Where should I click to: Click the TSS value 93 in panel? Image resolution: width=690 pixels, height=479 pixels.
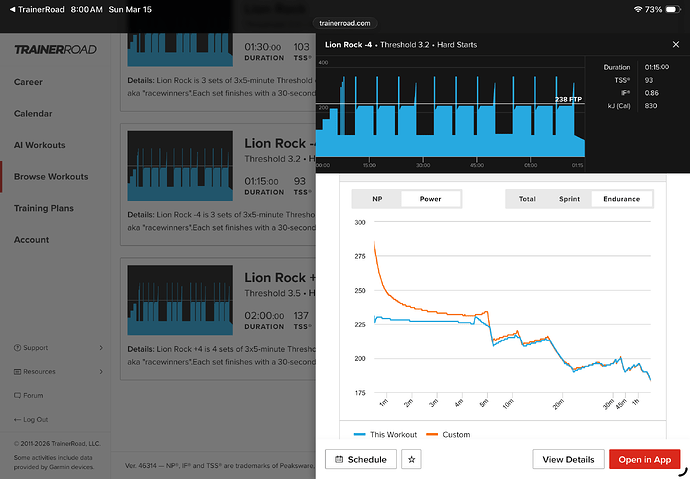649,80
